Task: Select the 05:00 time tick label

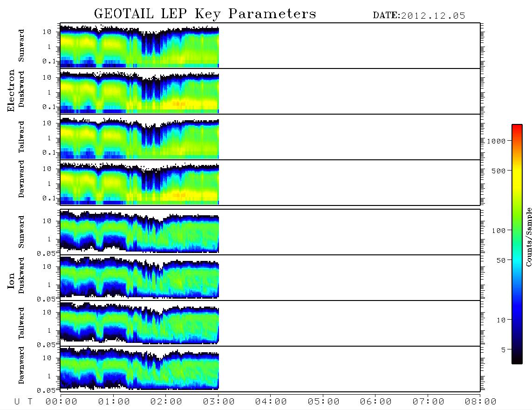Action: tap(324, 402)
